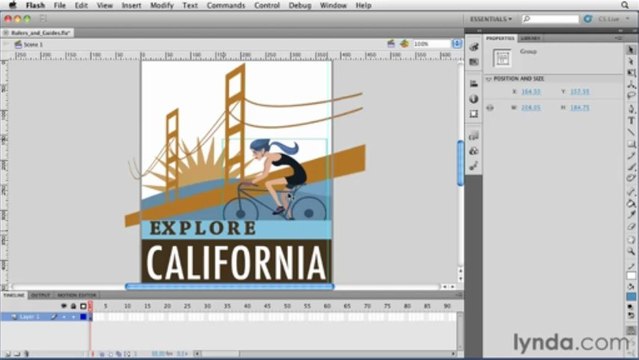This screenshot has height=360, width=639.
Task: Click the Delete layer trash button
Action: tap(26, 354)
